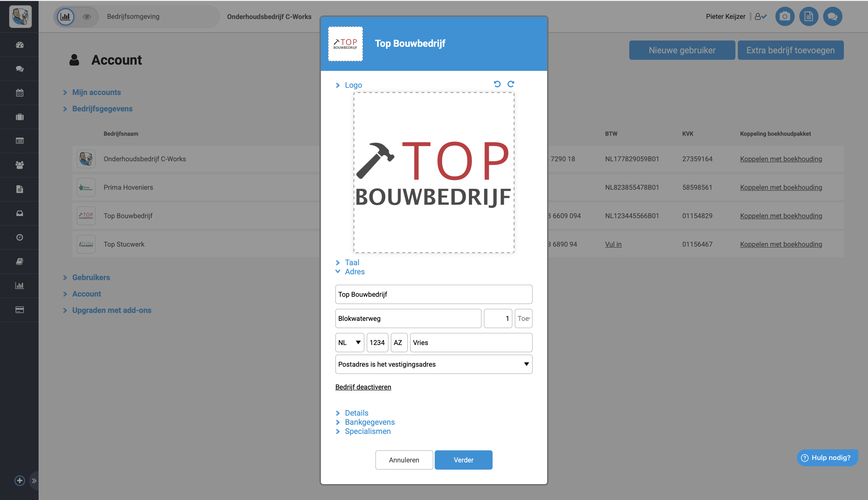Rotate logo counterclockwise with left arrow icon

pos(497,84)
